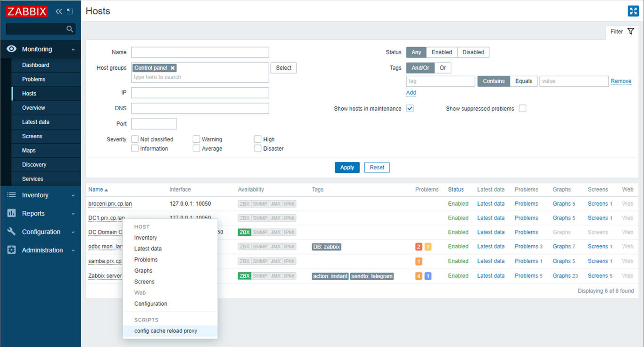
Task: Switch Status filter to Enabled
Action: [441, 52]
